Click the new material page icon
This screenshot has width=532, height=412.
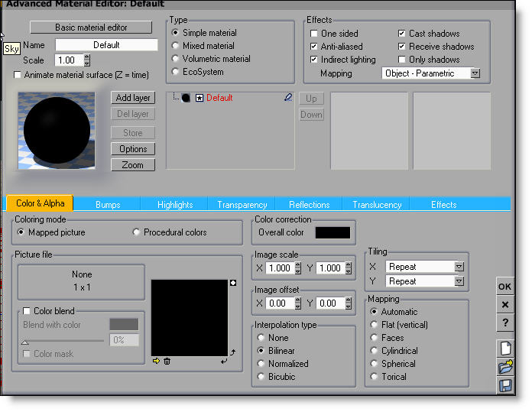coord(504,349)
